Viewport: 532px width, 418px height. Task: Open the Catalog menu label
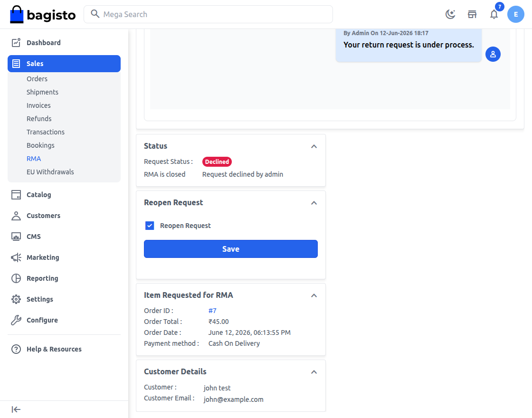coord(38,194)
